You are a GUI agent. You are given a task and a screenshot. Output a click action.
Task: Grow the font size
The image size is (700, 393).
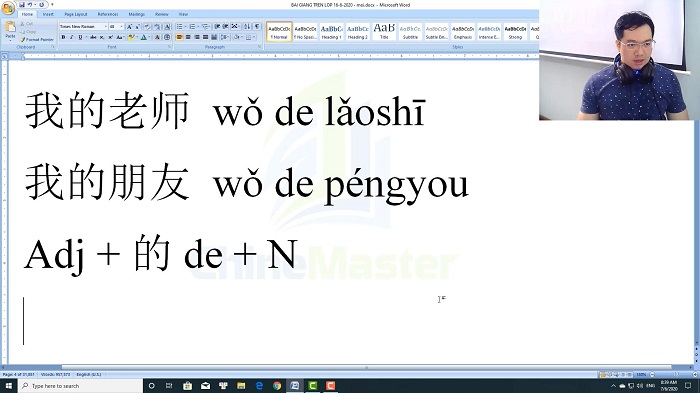pyautogui.click(x=129, y=27)
